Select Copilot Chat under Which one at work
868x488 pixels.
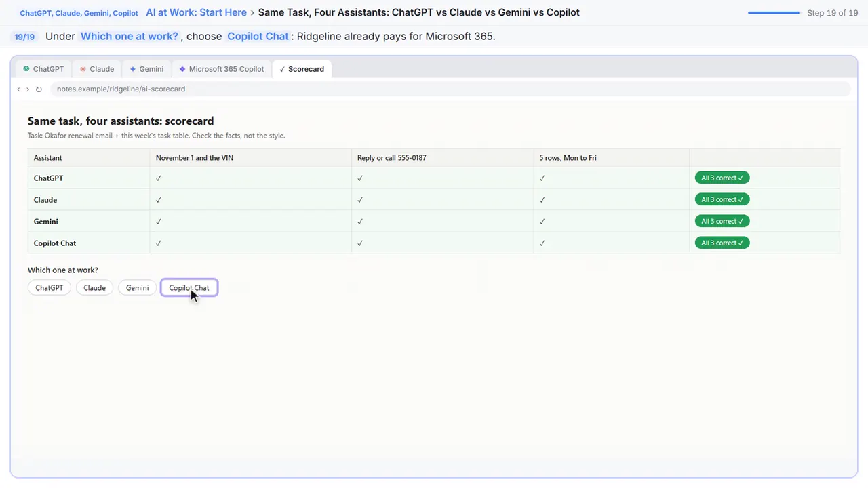click(189, 288)
